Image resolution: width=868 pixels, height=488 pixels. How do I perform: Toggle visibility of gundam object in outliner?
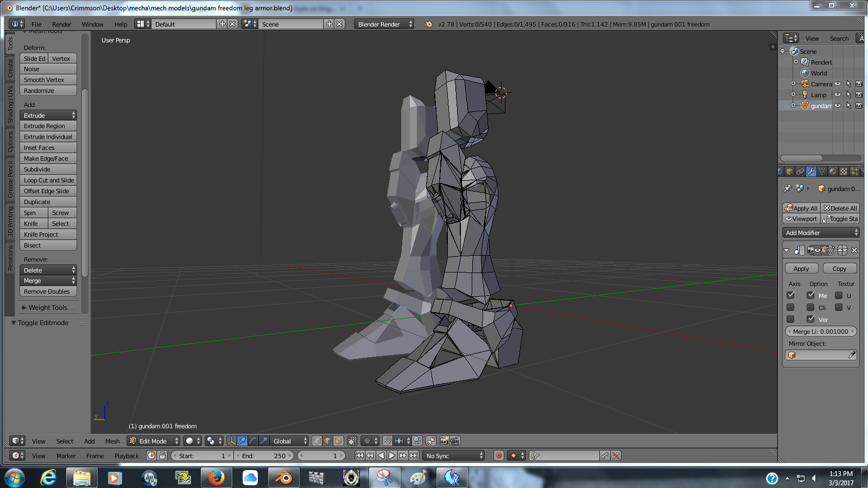point(838,105)
